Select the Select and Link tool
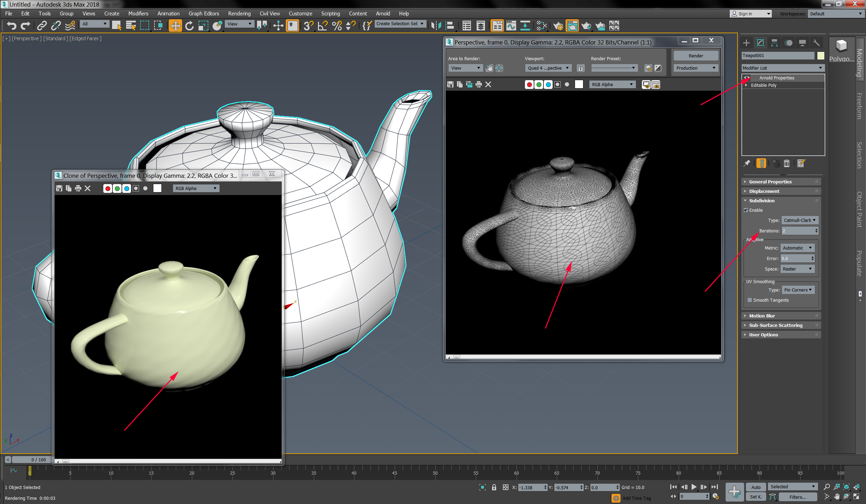This screenshot has width=866, height=504. [42, 26]
